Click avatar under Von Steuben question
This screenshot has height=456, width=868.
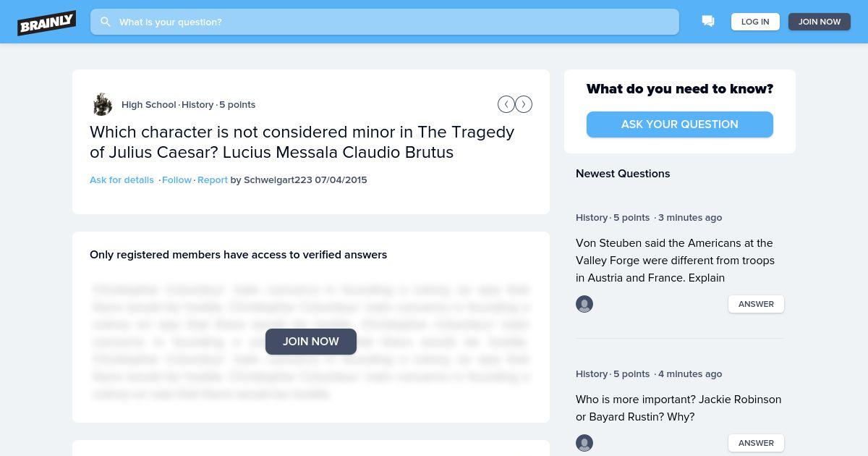click(584, 304)
